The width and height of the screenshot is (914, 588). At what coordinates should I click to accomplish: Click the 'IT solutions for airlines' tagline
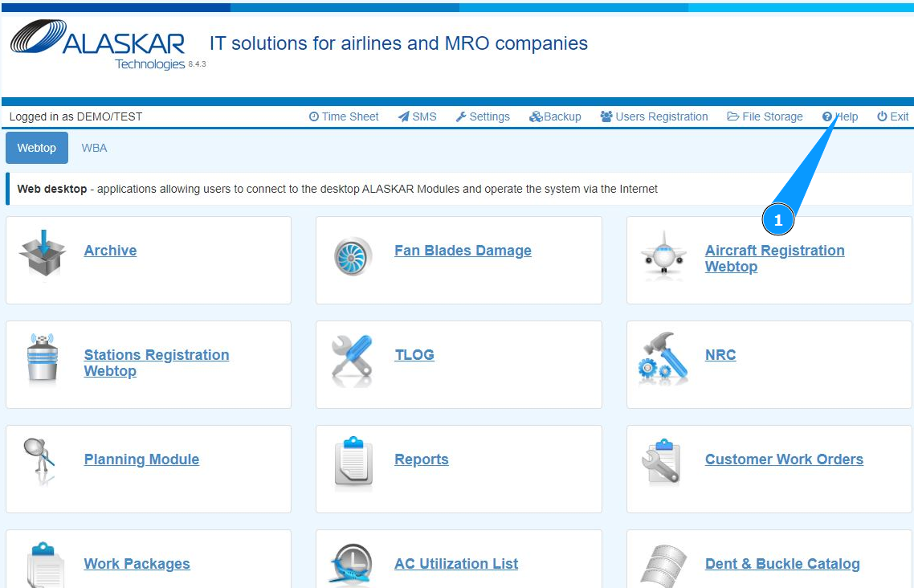[x=398, y=43]
